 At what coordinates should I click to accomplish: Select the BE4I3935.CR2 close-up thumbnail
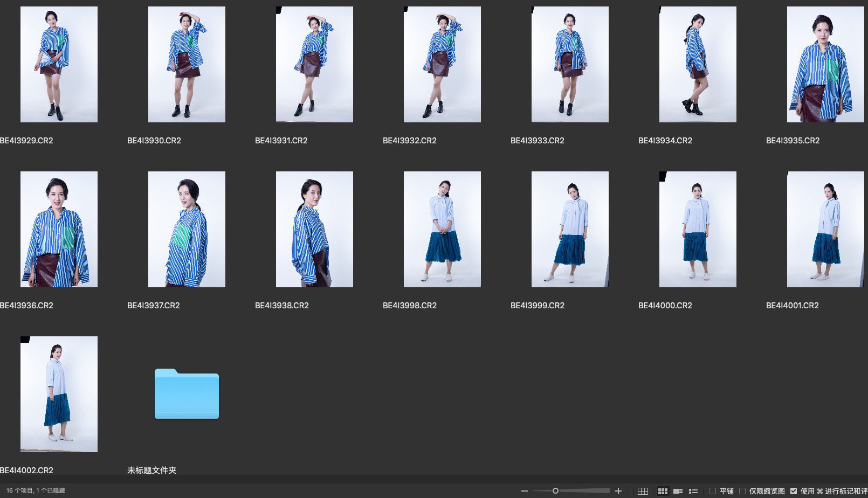pos(825,64)
